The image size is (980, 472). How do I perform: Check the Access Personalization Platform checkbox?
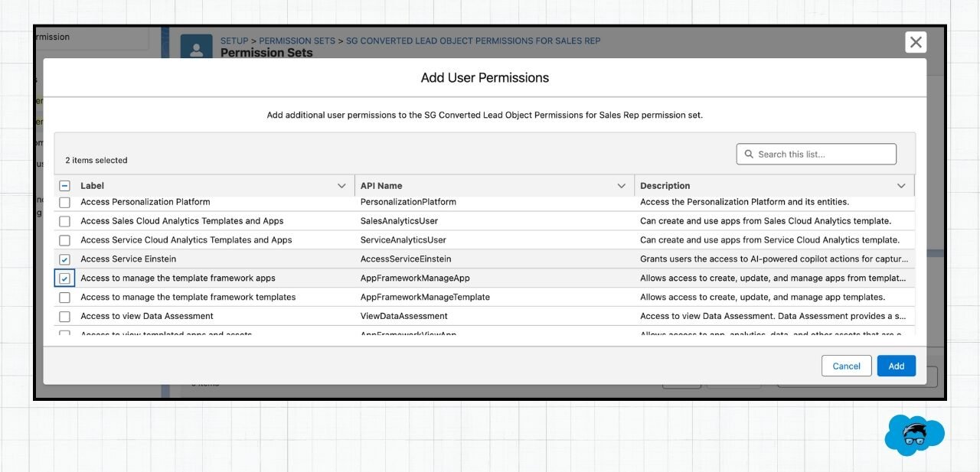click(x=65, y=202)
